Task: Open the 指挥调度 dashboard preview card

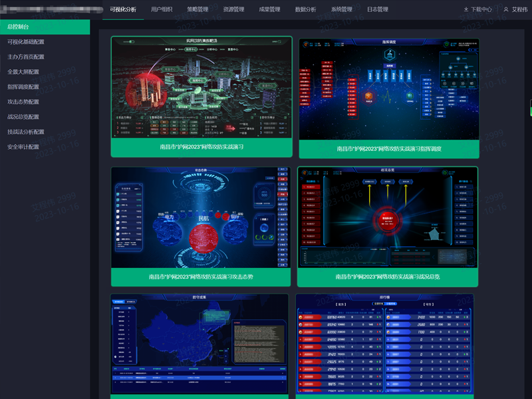Action: pos(388,88)
